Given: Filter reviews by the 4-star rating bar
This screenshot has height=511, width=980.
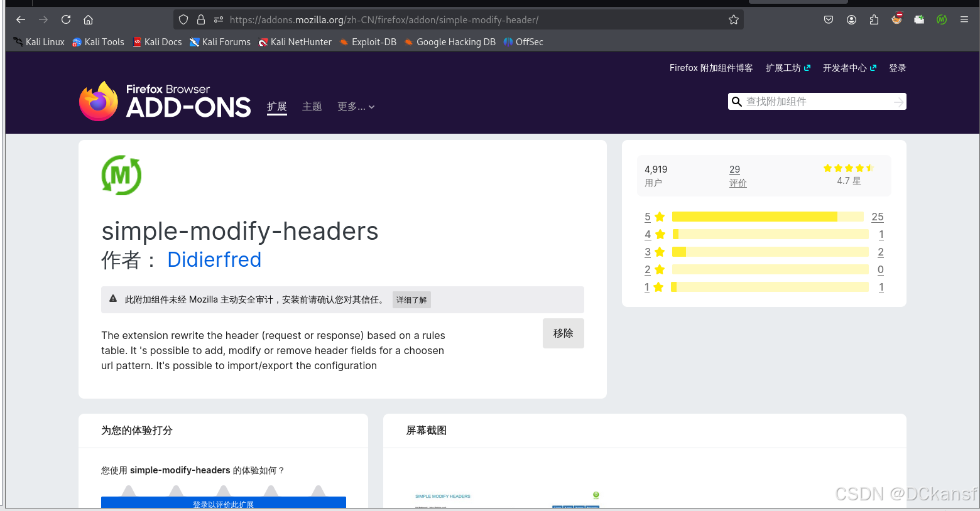Looking at the screenshot, I should pyautogui.click(x=770, y=234).
